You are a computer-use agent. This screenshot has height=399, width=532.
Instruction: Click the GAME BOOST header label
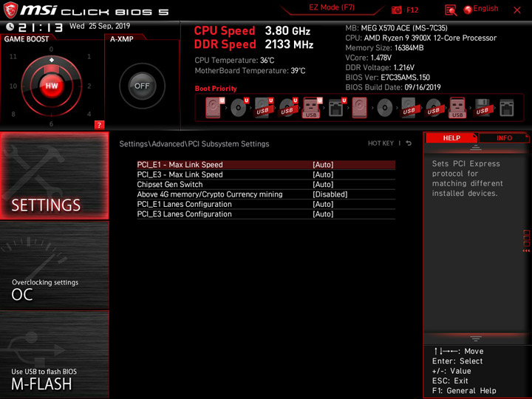coord(27,39)
